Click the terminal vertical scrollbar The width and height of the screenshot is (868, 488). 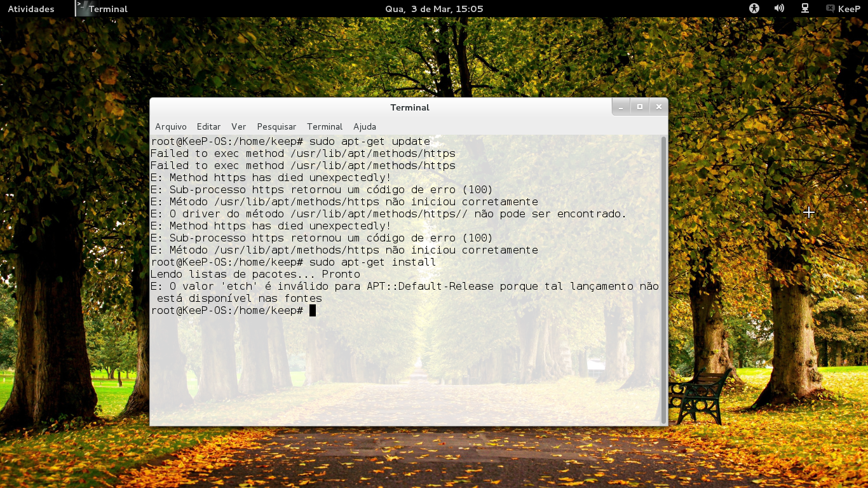[x=664, y=280]
